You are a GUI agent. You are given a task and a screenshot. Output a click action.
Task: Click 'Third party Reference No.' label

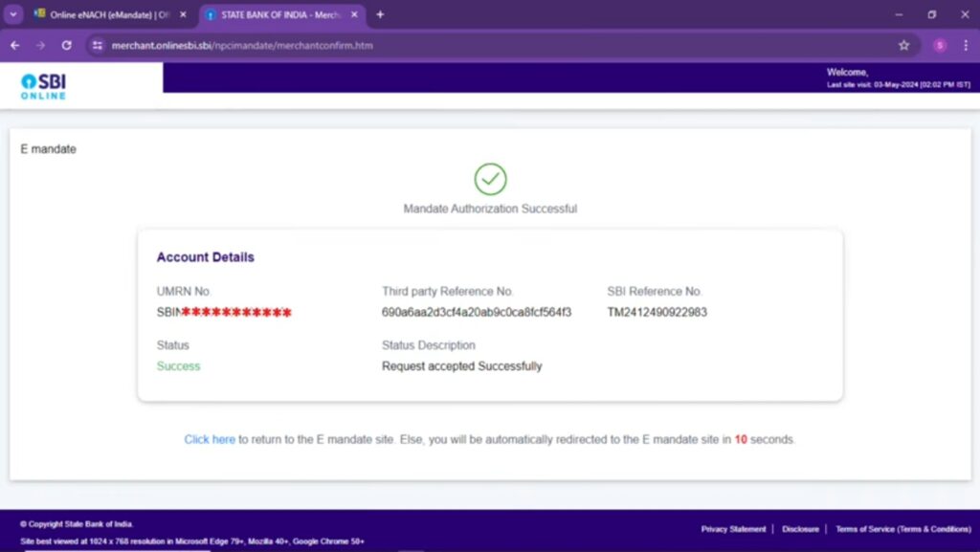[448, 292]
